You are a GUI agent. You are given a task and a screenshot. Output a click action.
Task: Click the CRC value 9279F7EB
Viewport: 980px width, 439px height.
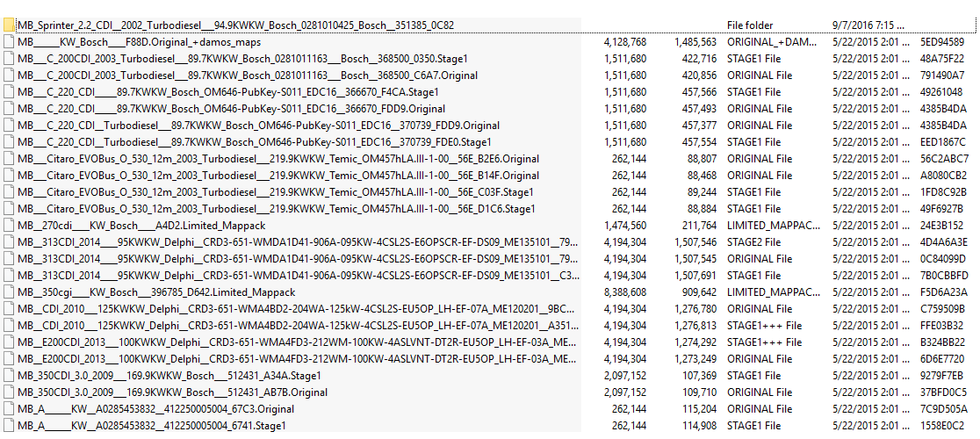point(941,375)
